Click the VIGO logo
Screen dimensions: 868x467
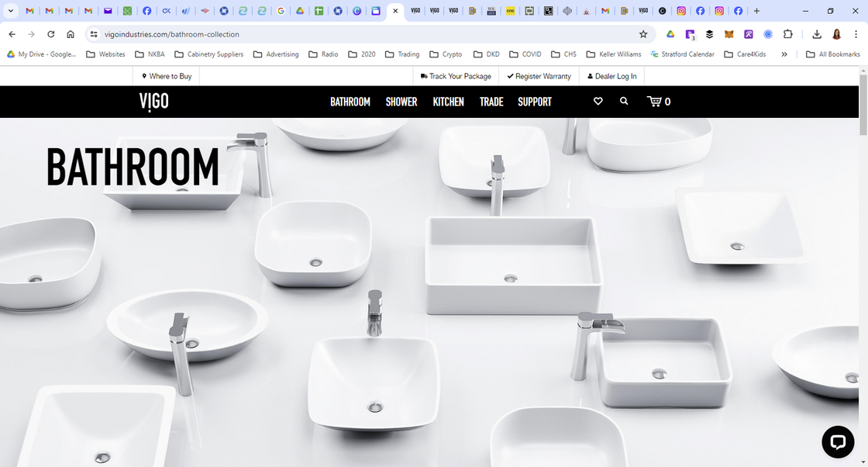tap(153, 102)
